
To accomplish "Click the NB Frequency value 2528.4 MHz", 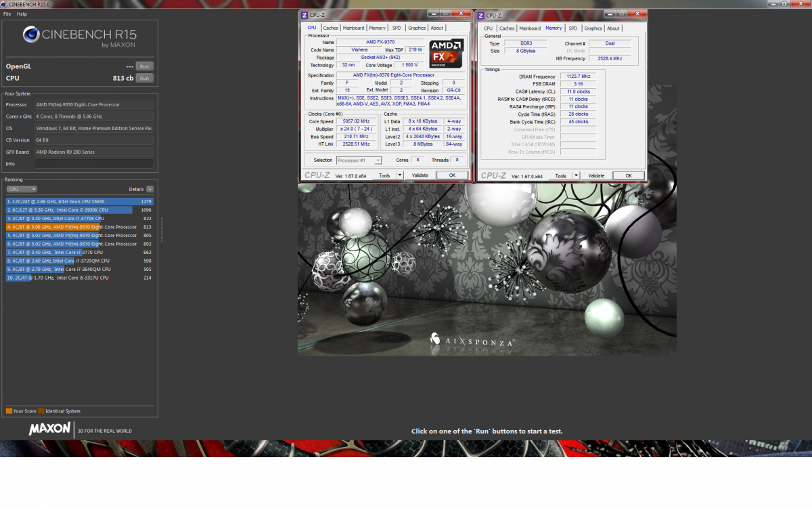I will click(610, 58).
